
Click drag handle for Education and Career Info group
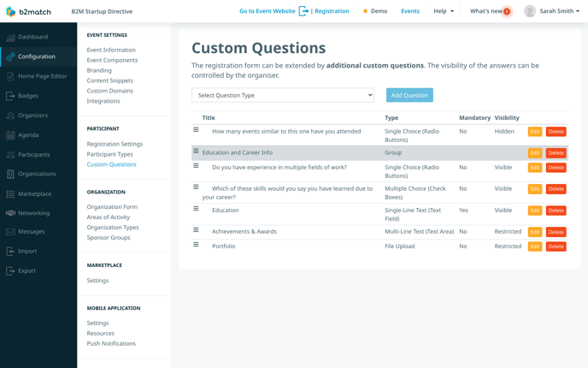pyautogui.click(x=196, y=151)
